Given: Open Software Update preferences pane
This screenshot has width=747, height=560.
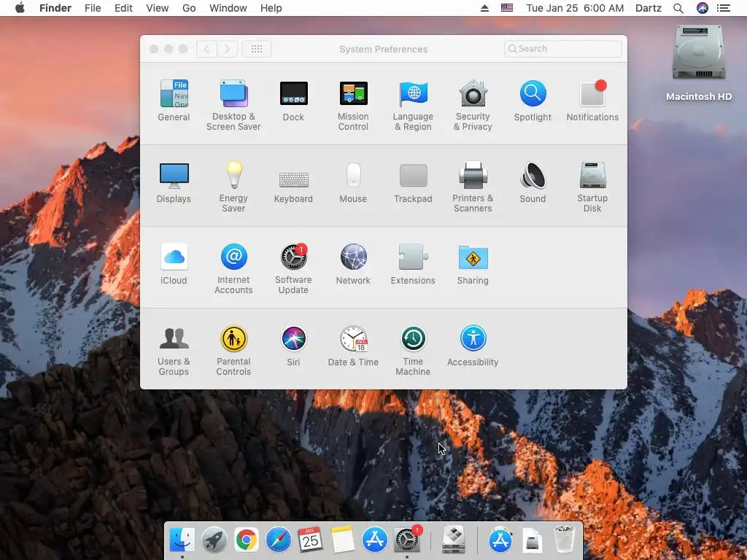Looking at the screenshot, I should (293, 269).
